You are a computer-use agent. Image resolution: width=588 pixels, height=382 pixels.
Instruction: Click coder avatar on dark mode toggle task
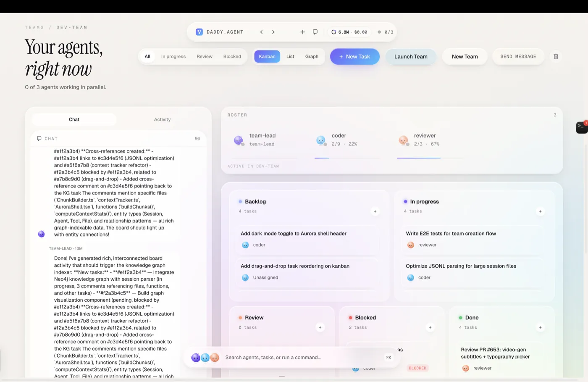(x=245, y=245)
